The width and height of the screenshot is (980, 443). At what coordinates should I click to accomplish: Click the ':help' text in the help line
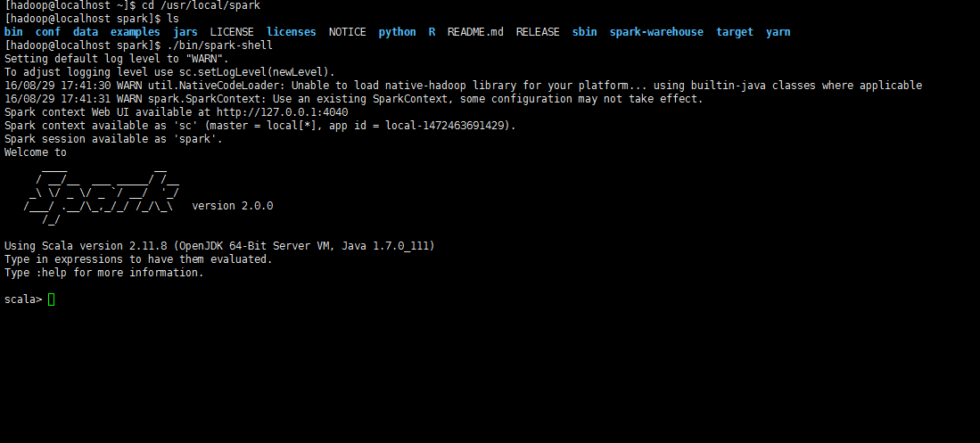pos(52,273)
